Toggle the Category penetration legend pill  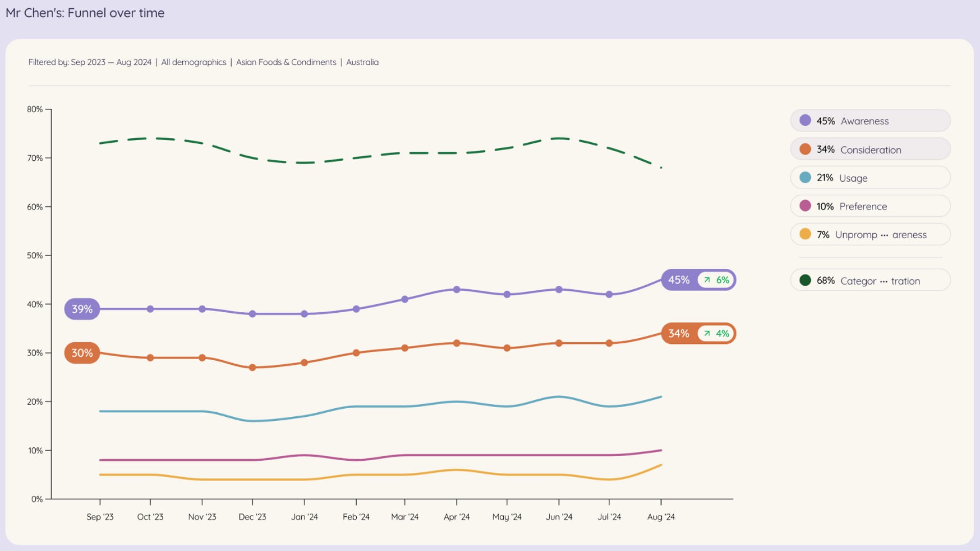click(870, 280)
